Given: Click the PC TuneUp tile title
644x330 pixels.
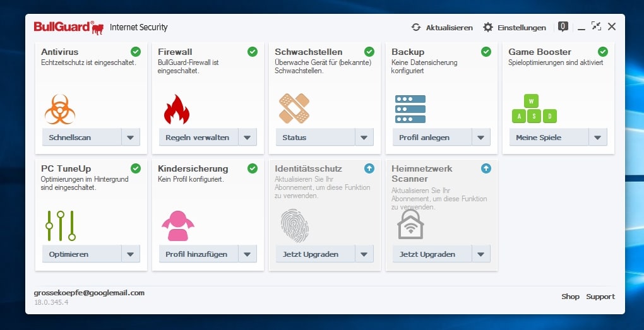Looking at the screenshot, I should tap(66, 168).
